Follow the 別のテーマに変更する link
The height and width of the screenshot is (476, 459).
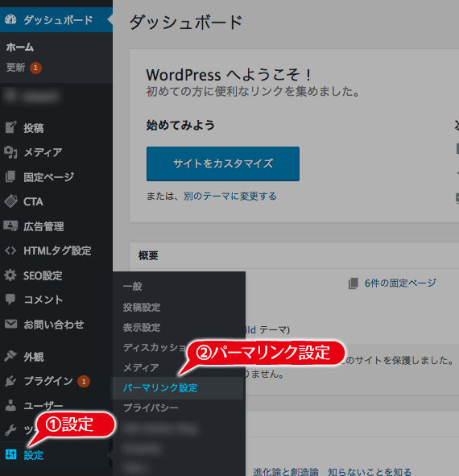point(230,196)
